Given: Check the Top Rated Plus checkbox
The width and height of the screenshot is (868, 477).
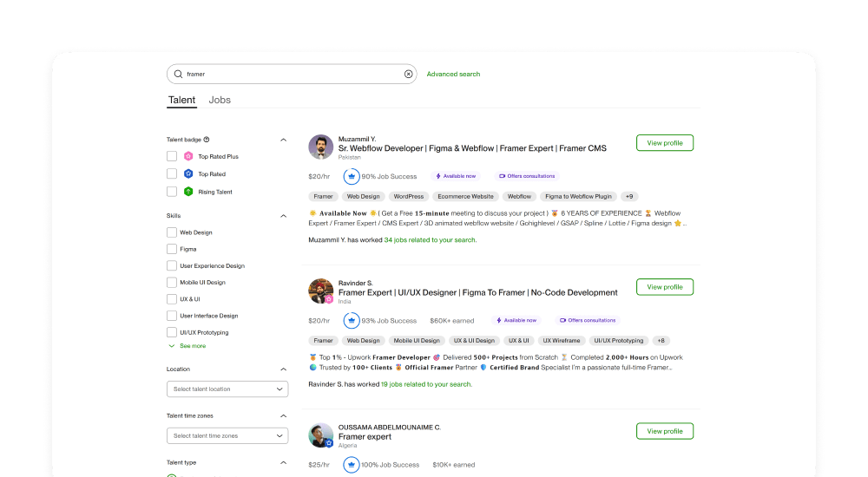Looking at the screenshot, I should pos(172,157).
